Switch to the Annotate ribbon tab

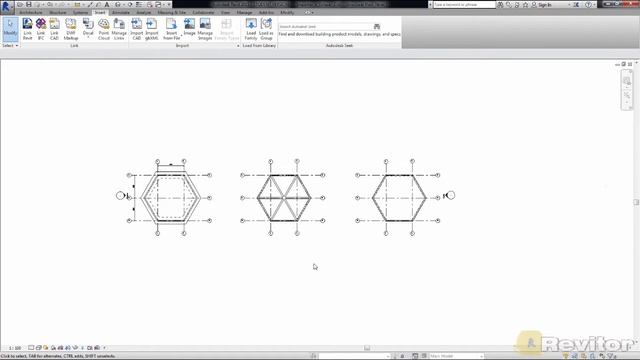tap(121, 13)
